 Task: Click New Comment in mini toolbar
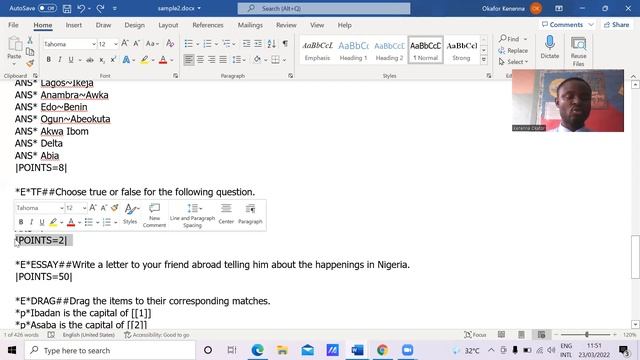coord(154,215)
